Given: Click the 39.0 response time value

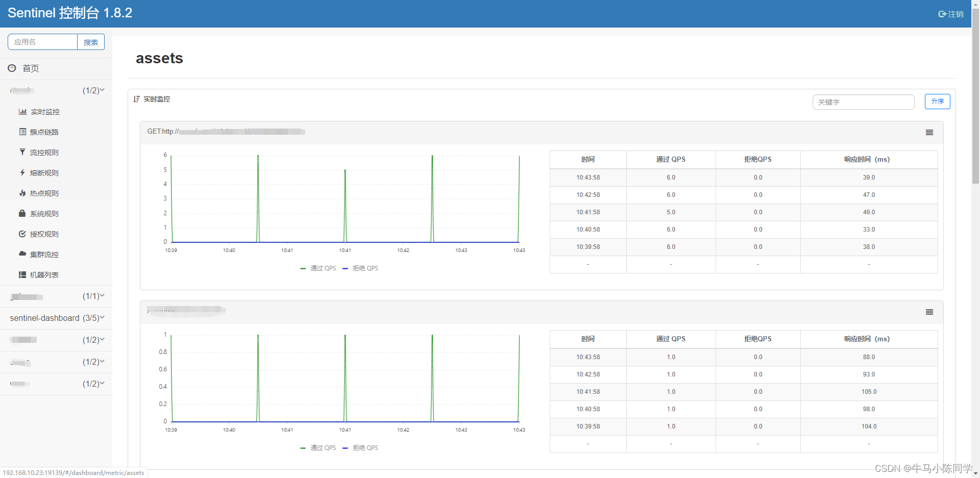Looking at the screenshot, I should point(869,178).
